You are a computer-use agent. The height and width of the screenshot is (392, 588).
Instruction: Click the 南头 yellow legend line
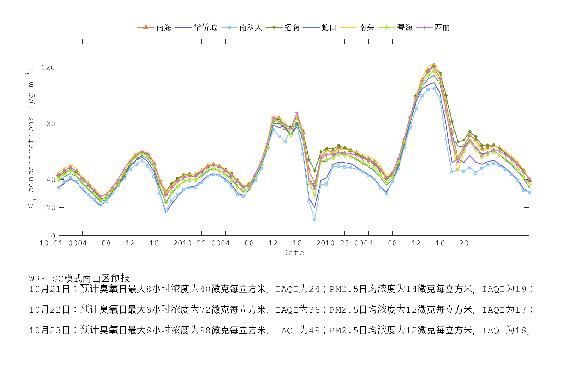tap(348, 27)
